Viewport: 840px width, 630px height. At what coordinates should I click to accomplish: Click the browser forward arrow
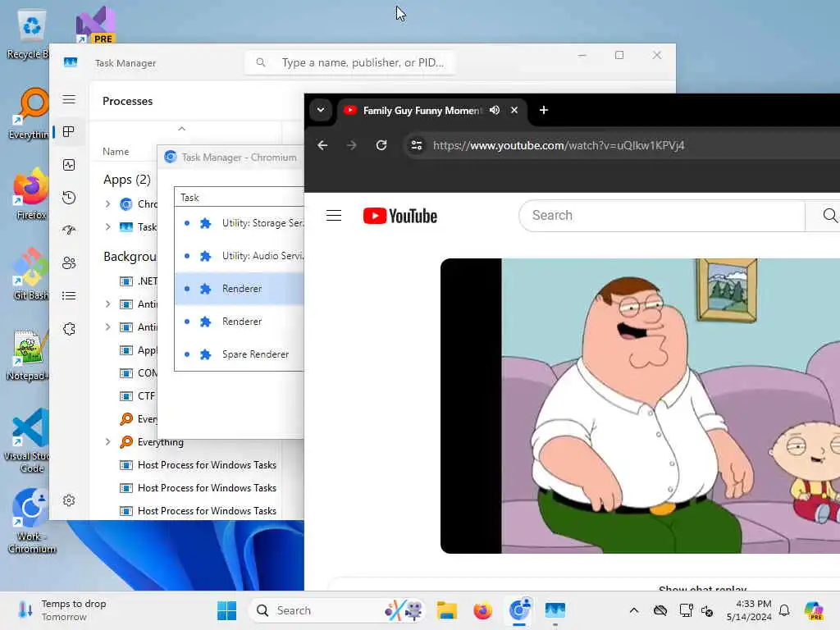(351, 145)
